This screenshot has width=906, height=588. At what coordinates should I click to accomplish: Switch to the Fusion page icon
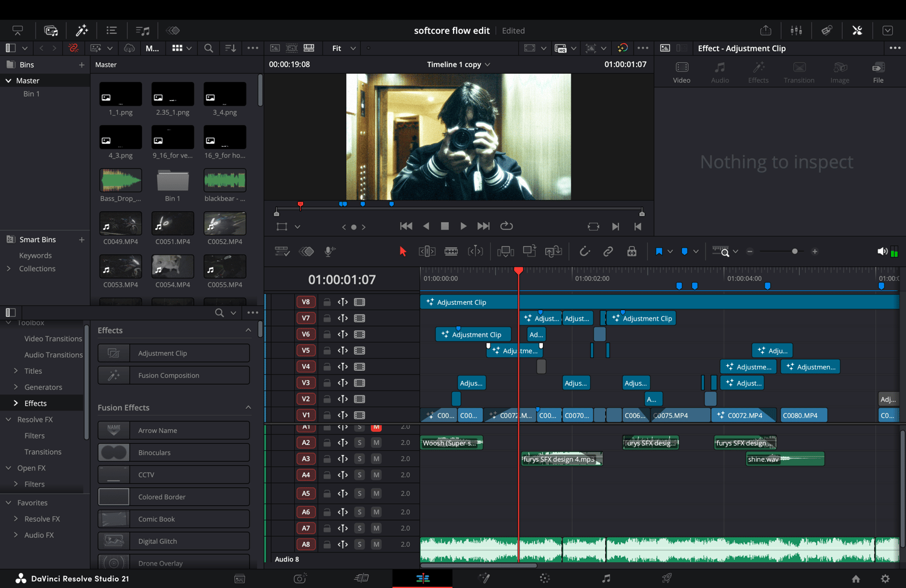[484, 578]
